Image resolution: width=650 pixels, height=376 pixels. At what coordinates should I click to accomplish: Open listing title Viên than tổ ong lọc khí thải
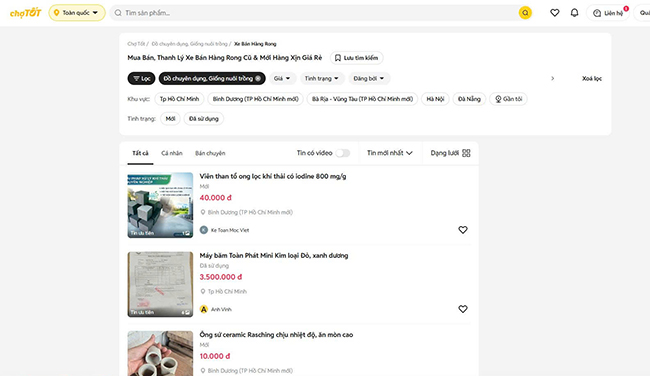pyautogui.click(x=273, y=176)
